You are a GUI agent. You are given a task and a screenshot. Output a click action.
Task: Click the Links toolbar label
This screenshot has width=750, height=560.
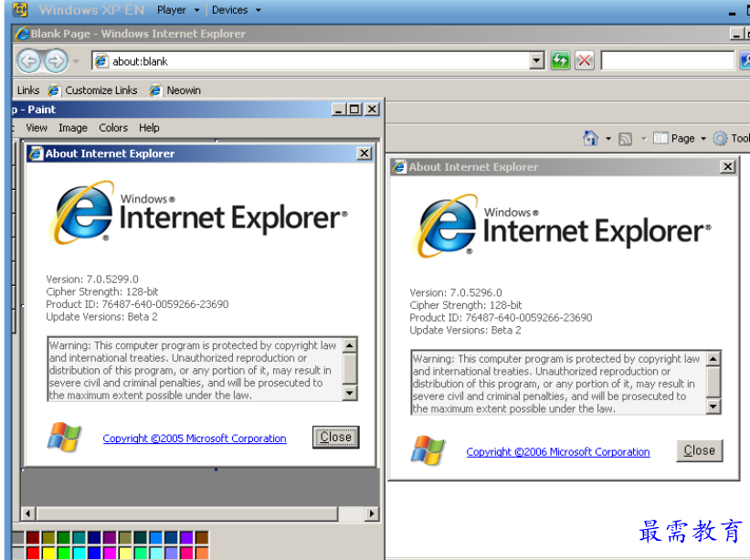28,90
